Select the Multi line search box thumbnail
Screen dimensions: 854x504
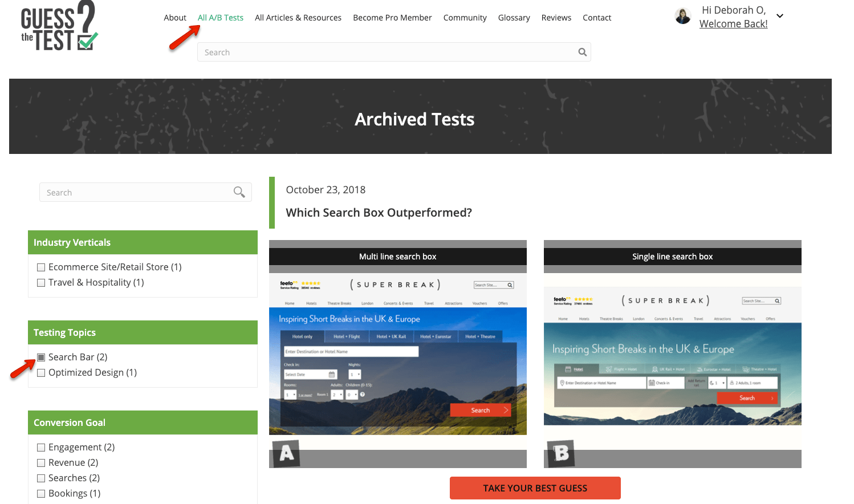pyautogui.click(x=397, y=354)
